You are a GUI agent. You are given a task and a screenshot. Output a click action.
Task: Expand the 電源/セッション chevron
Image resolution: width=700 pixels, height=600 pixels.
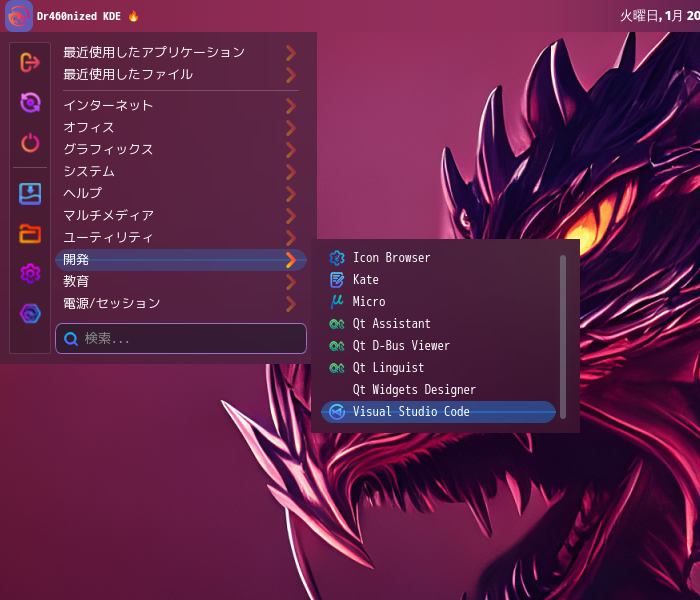(x=291, y=304)
